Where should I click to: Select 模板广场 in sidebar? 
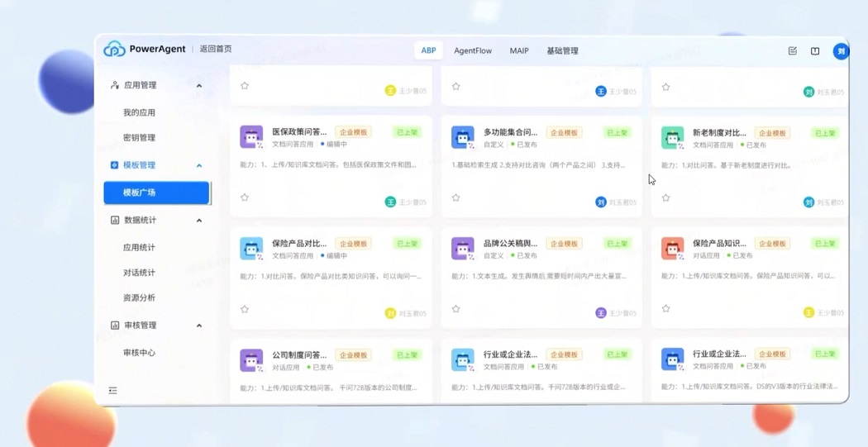pos(156,193)
